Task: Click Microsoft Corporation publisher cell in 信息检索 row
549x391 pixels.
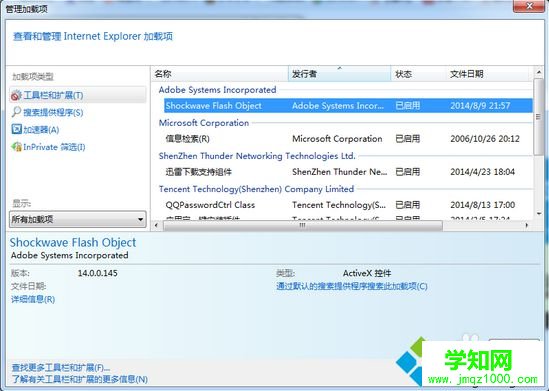Action: coord(337,139)
